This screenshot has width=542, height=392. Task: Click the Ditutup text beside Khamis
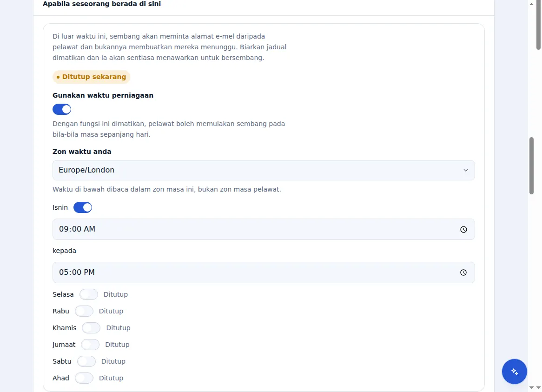point(118,328)
